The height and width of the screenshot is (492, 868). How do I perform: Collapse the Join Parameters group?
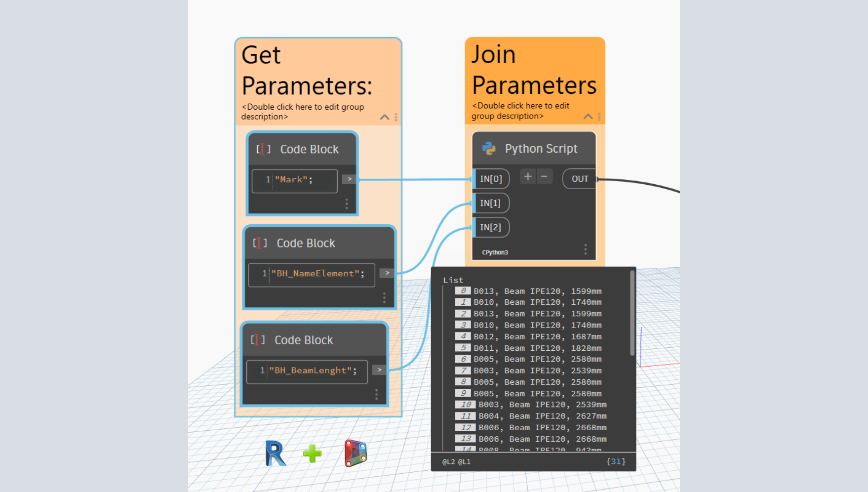pyautogui.click(x=588, y=117)
